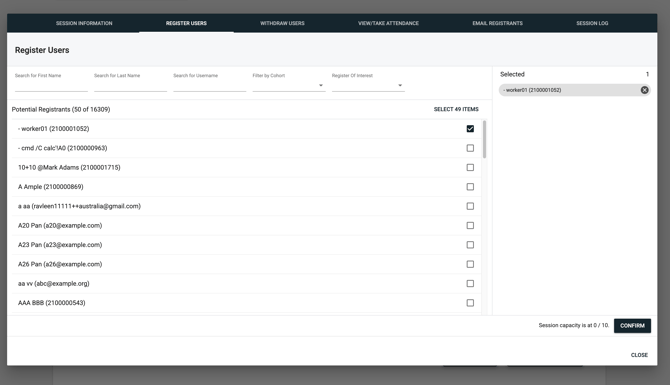This screenshot has width=670, height=385.
Task: Expand the Register Of Interest dropdown
Action: click(368, 85)
